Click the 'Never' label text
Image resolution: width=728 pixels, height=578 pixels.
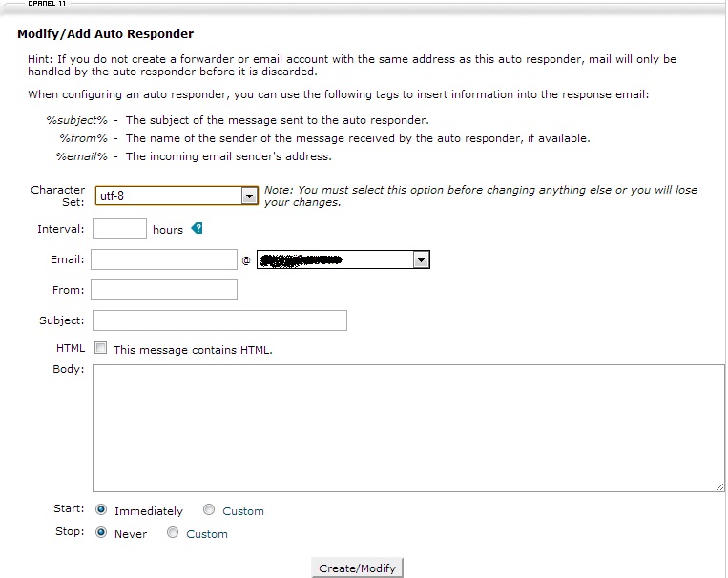click(131, 534)
